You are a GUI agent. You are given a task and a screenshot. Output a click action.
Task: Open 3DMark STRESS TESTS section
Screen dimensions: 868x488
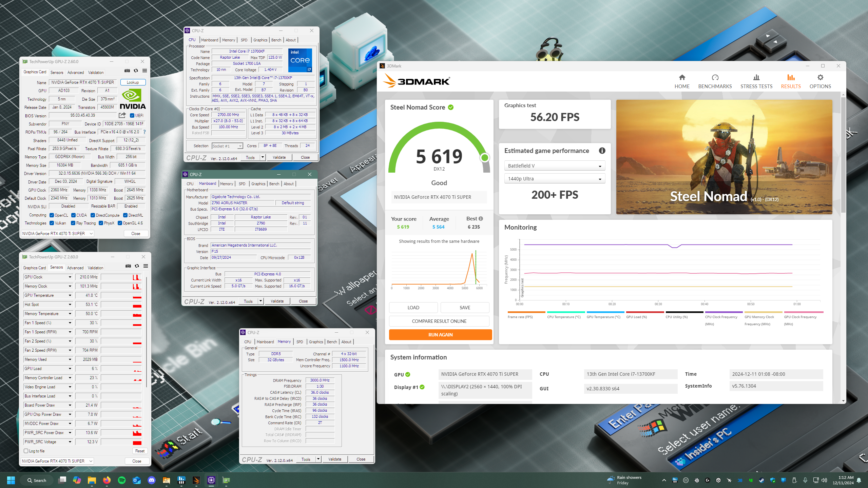tap(756, 81)
